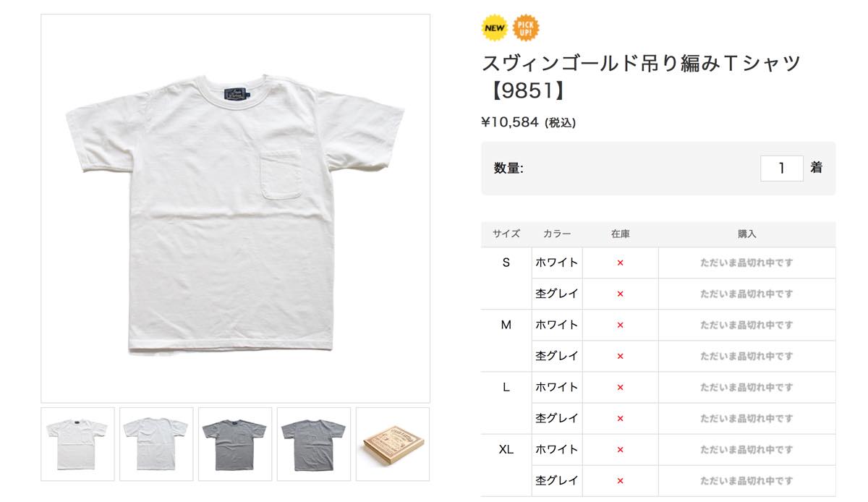Click the red × stock icon for XL 杢グレイ
This screenshot has width=868, height=502.
click(x=620, y=481)
